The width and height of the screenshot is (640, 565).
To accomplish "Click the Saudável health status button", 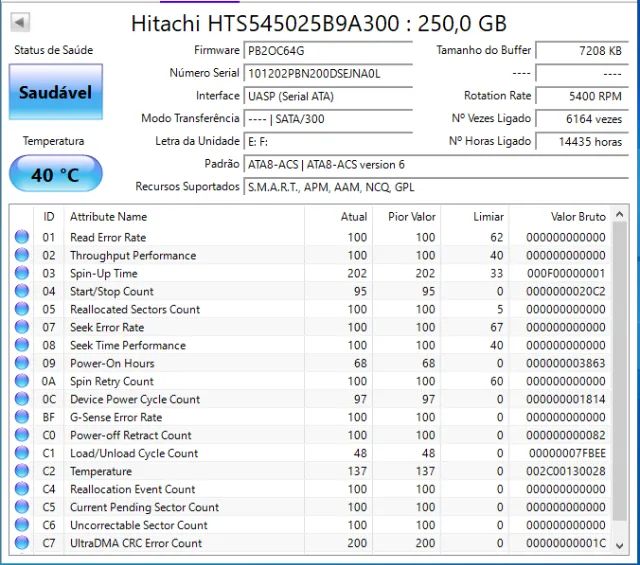I will point(56,92).
